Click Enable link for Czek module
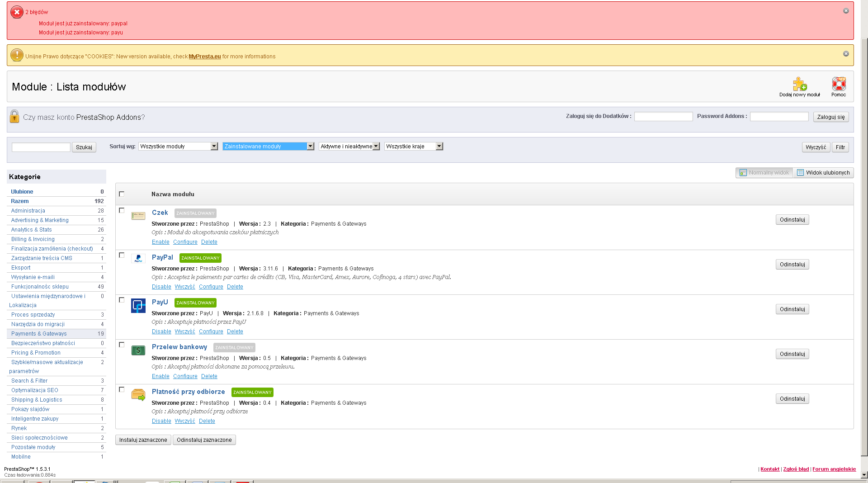Viewport: 868px width, 483px height. click(160, 242)
